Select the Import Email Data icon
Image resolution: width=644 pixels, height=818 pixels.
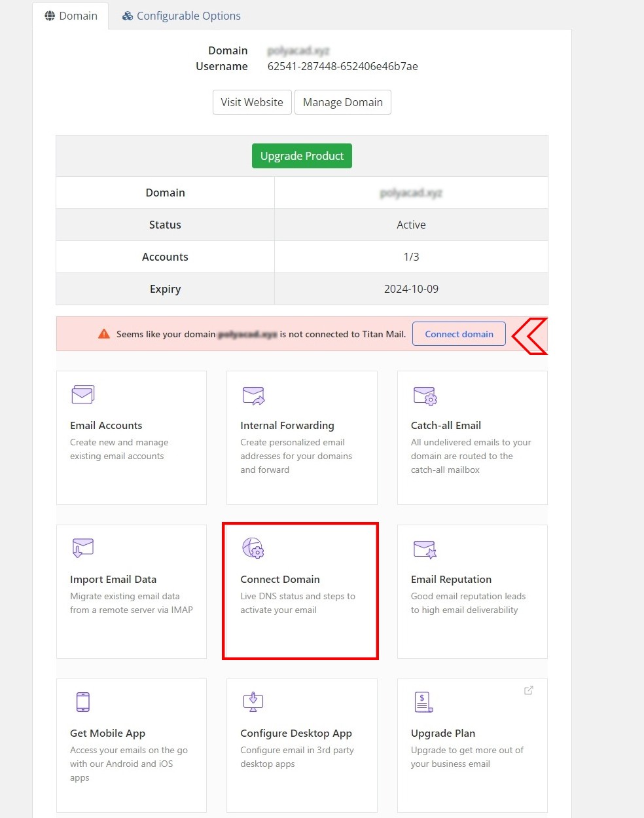pyautogui.click(x=82, y=548)
